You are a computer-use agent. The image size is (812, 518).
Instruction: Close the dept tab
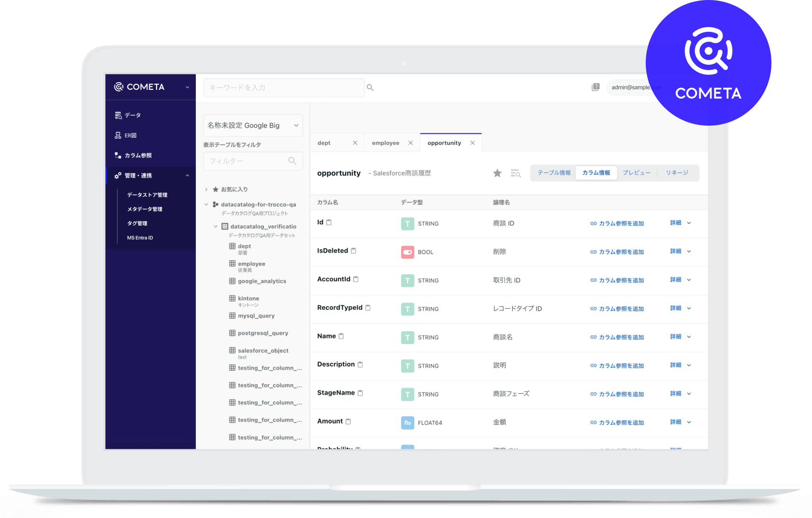click(355, 143)
